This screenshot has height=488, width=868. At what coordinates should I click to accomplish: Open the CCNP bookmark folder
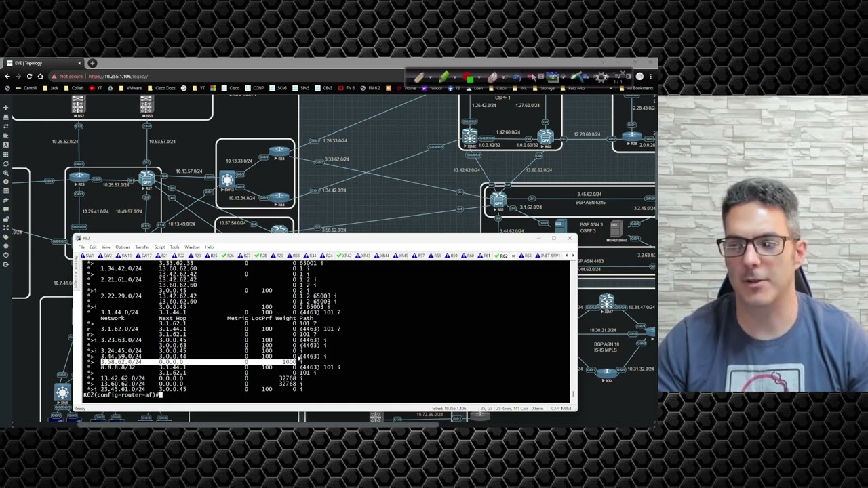pyautogui.click(x=254, y=88)
